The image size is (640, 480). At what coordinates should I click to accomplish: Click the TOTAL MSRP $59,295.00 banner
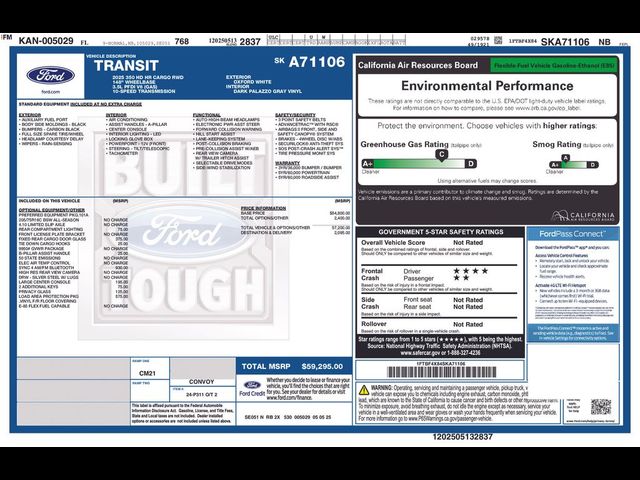[293, 366]
